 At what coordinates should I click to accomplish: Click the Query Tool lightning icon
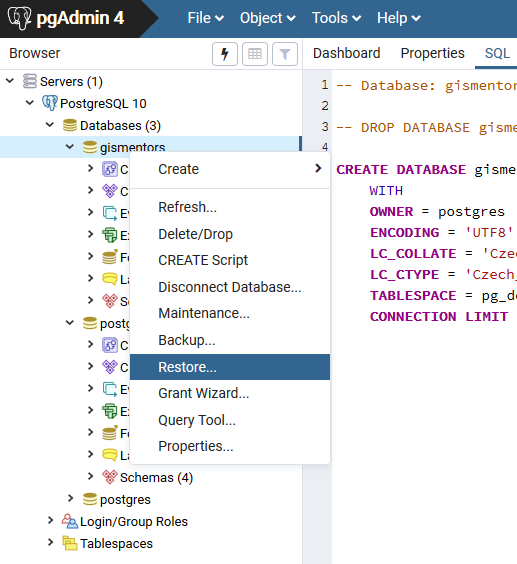tap(225, 54)
